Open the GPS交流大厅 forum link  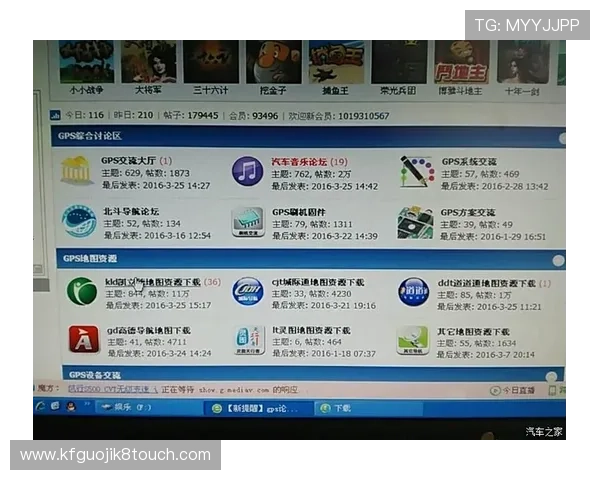pyautogui.click(x=128, y=161)
